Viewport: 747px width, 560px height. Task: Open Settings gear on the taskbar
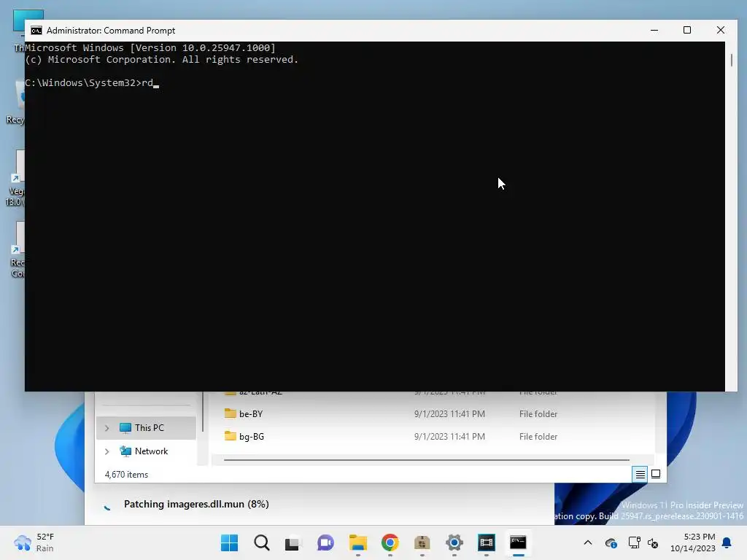[x=454, y=542]
